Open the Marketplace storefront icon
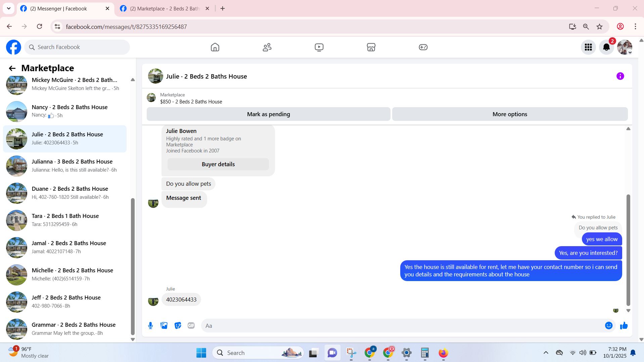This screenshot has width=644, height=362. (x=371, y=47)
